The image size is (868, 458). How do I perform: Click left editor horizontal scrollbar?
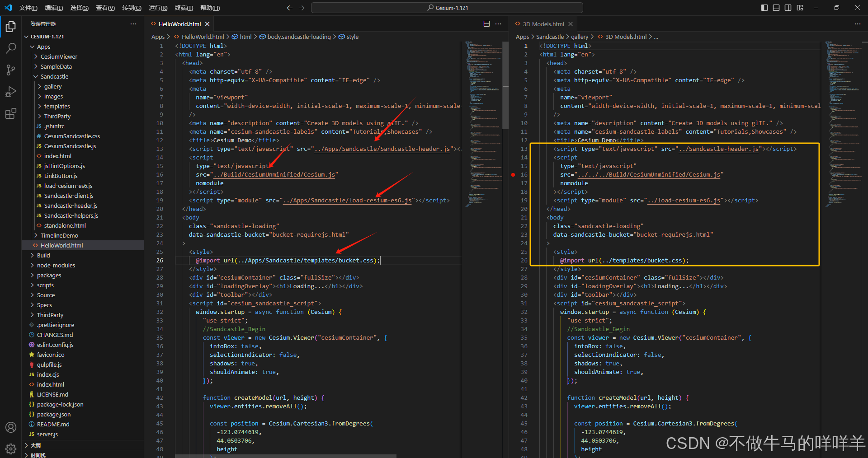(x=286, y=456)
